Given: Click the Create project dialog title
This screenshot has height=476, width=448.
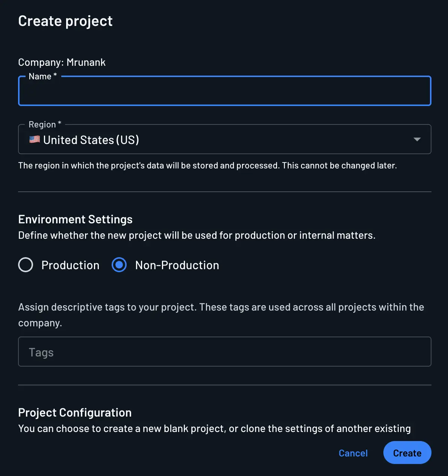Looking at the screenshot, I should pyautogui.click(x=65, y=21).
